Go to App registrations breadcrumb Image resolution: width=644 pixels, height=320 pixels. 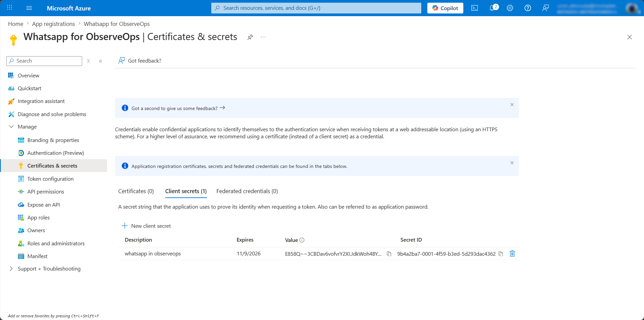click(53, 24)
